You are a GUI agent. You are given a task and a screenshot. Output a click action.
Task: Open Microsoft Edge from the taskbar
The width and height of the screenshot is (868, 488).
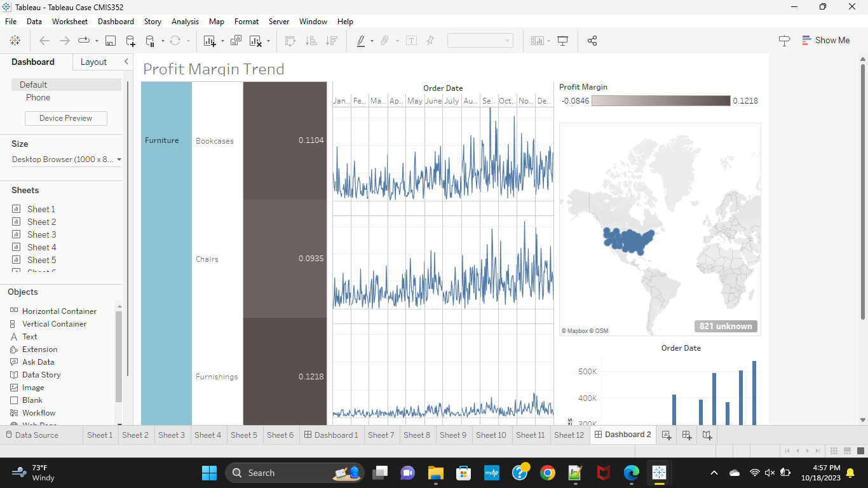(631, 473)
